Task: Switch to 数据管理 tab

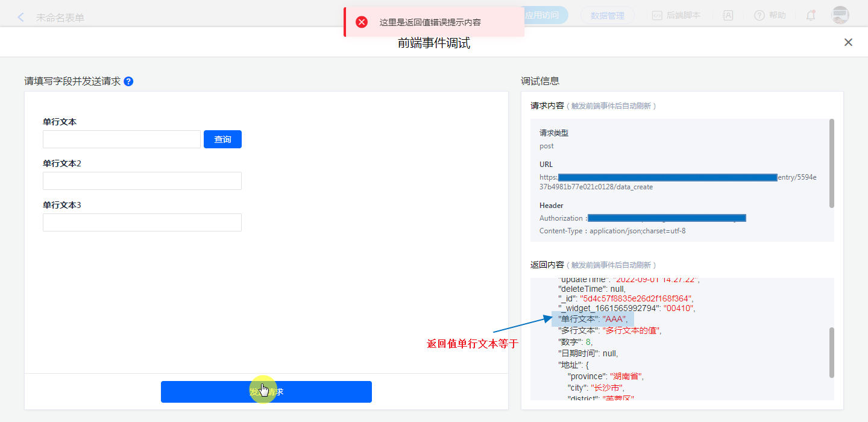Action: 607,16
